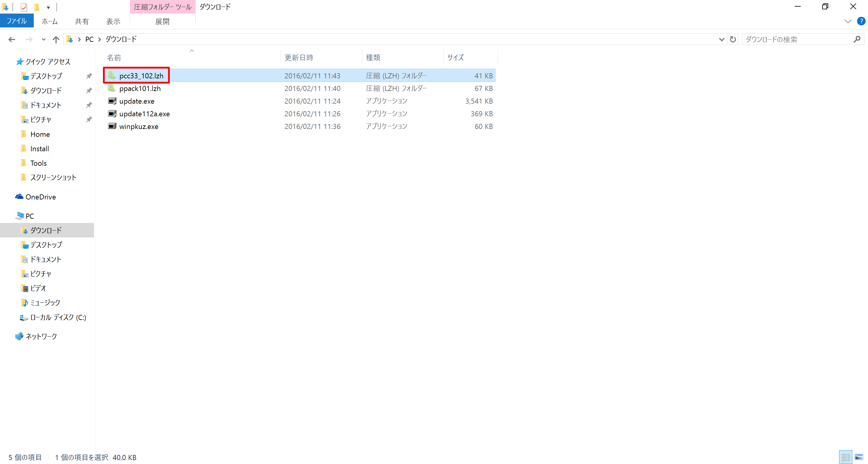Click ダウンロード in the address breadcrumb
The height and width of the screenshot is (464, 868).
pos(121,39)
